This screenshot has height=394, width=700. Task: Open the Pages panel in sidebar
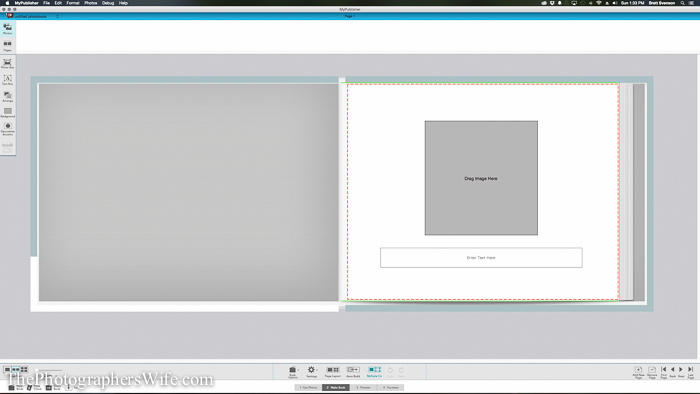coord(8,46)
